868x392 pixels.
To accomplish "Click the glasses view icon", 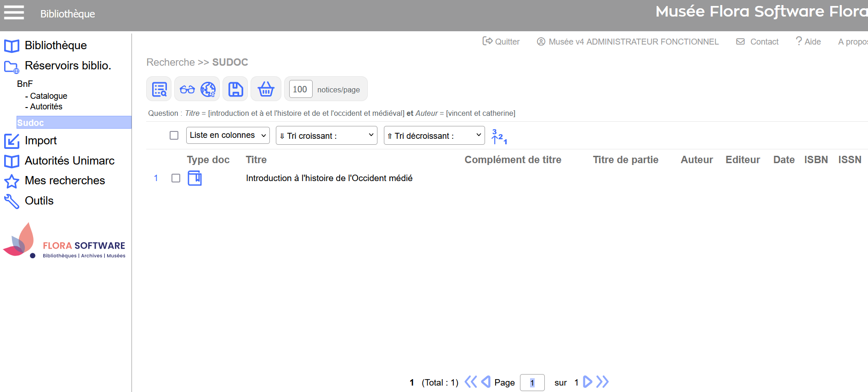I will [x=187, y=89].
